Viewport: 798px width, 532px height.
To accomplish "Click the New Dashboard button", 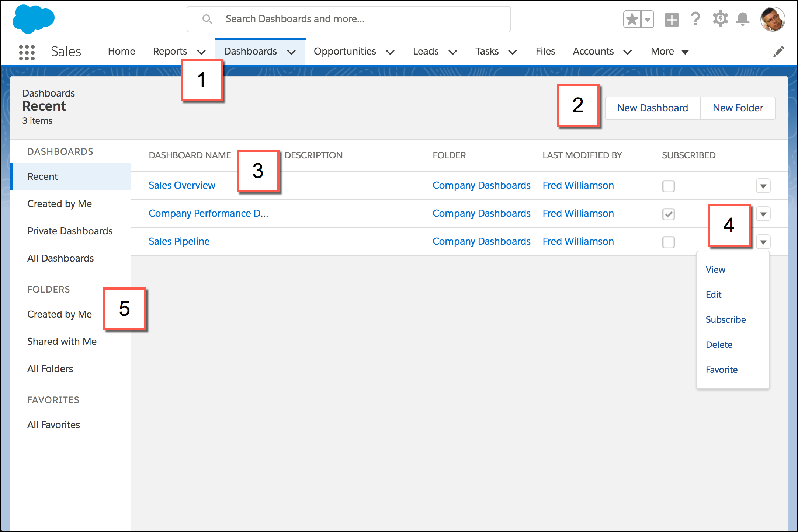I will pyautogui.click(x=652, y=108).
